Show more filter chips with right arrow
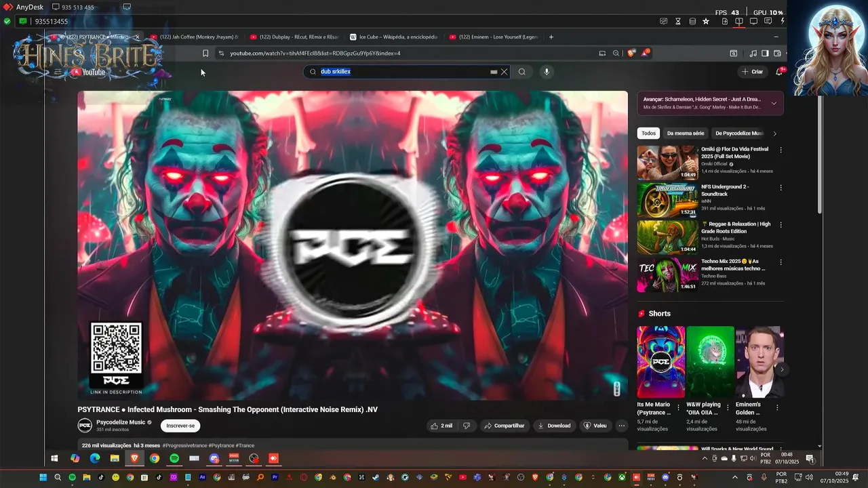The height and width of the screenshot is (488, 868). (x=775, y=134)
